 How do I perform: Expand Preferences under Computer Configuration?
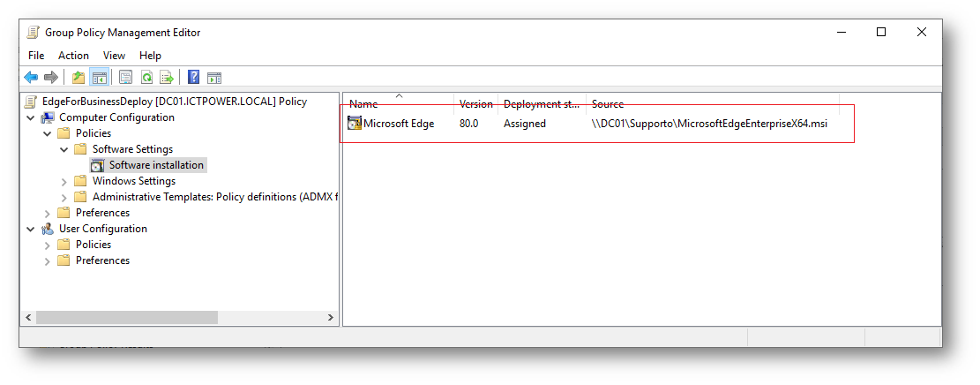[48, 214]
